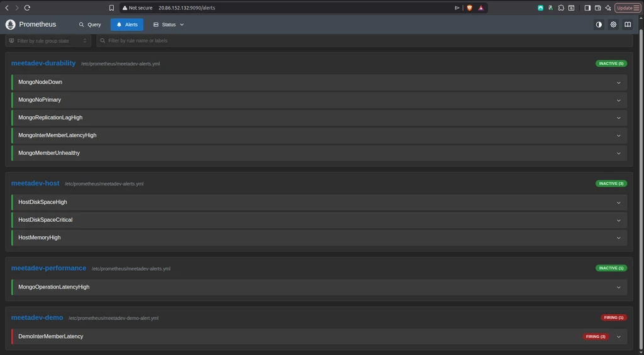Click the browser forward arrow
Viewport: 644px width, 355px height.
click(17, 8)
